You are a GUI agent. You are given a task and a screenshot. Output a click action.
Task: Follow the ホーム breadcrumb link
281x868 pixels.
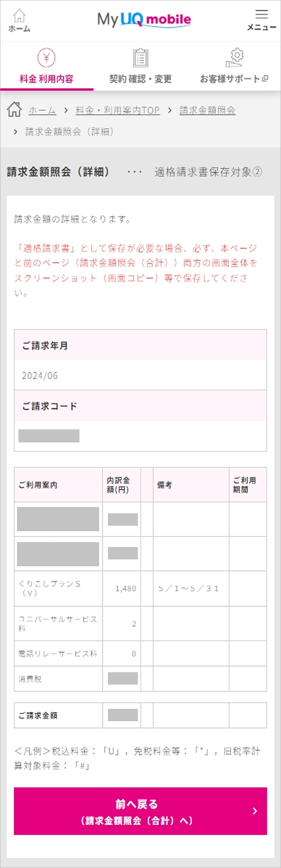42,111
